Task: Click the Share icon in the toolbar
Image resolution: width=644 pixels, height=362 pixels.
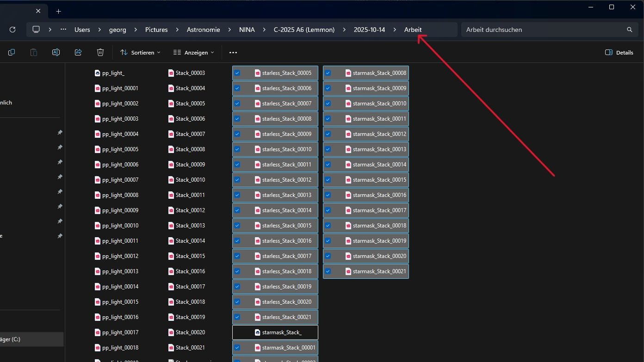Action: click(x=78, y=53)
